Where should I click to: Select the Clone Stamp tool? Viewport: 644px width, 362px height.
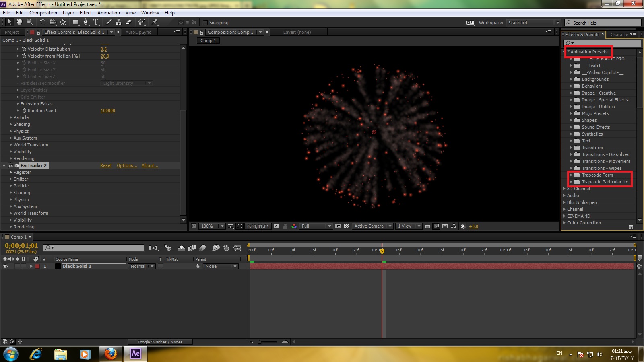pos(119,22)
